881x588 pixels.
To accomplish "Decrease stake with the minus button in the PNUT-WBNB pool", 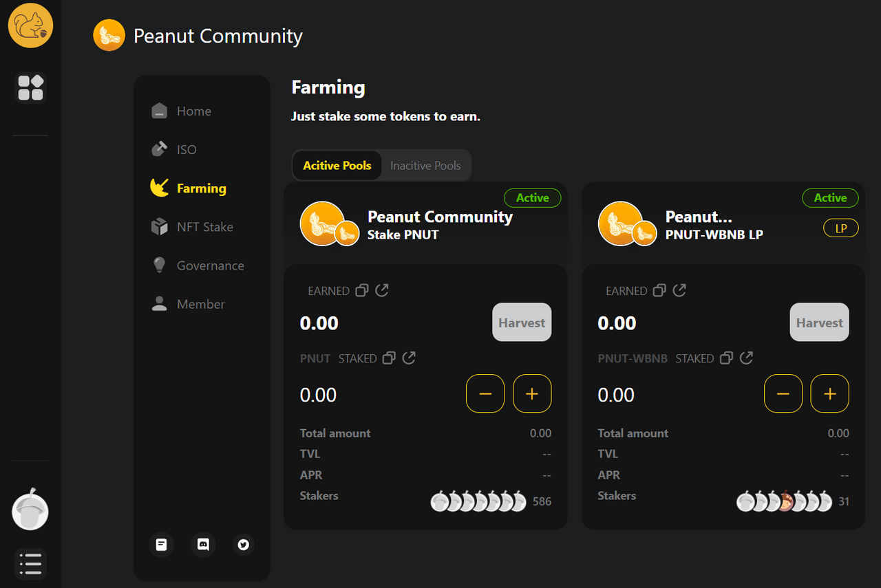I will 783,393.
